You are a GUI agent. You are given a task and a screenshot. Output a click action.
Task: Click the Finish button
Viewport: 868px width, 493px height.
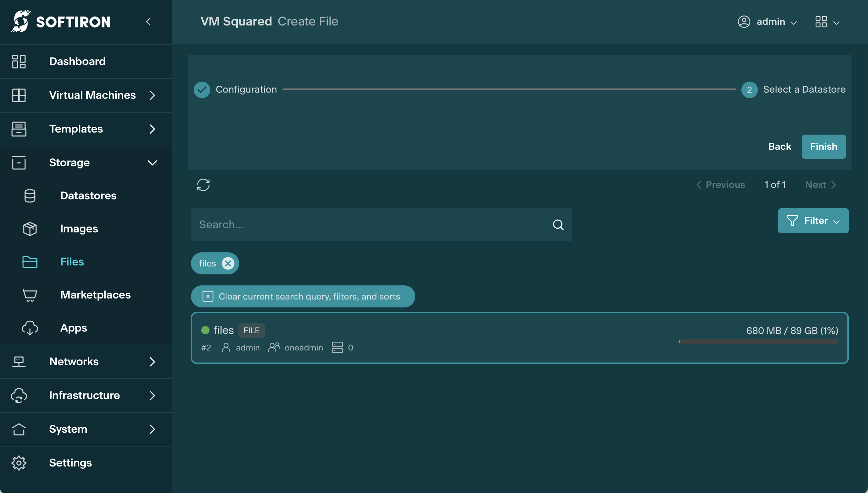point(823,147)
